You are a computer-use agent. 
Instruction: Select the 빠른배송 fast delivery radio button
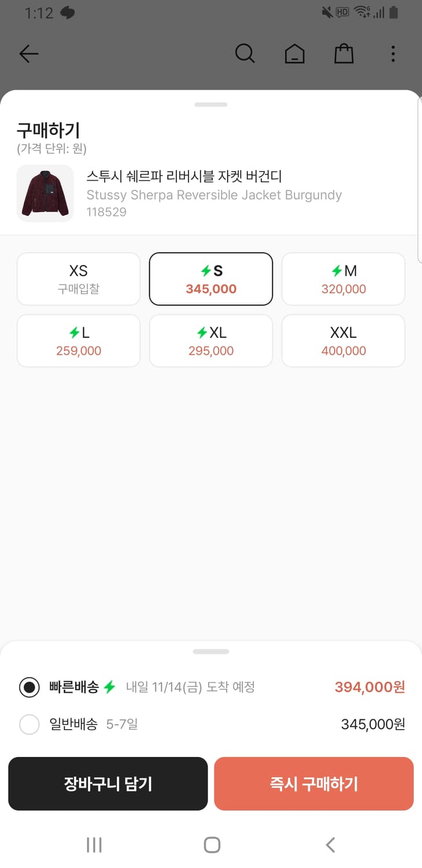point(29,687)
